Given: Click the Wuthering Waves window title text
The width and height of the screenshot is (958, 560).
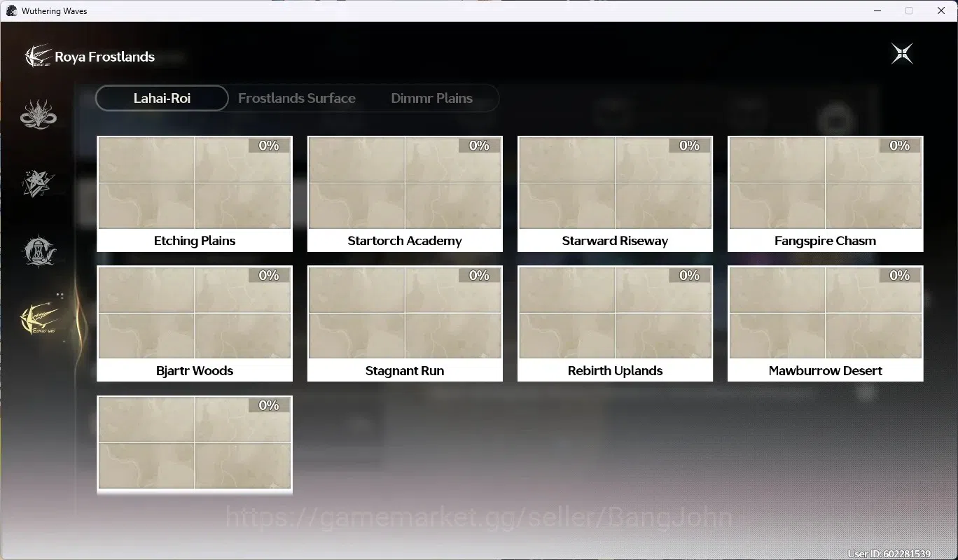Looking at the screenshot, I should pos(55,11).
